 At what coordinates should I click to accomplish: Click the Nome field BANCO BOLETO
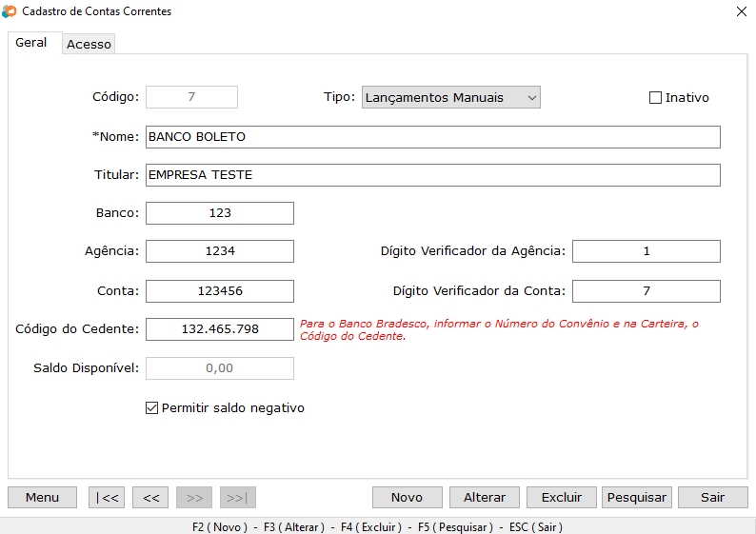[x=433, y=137]
